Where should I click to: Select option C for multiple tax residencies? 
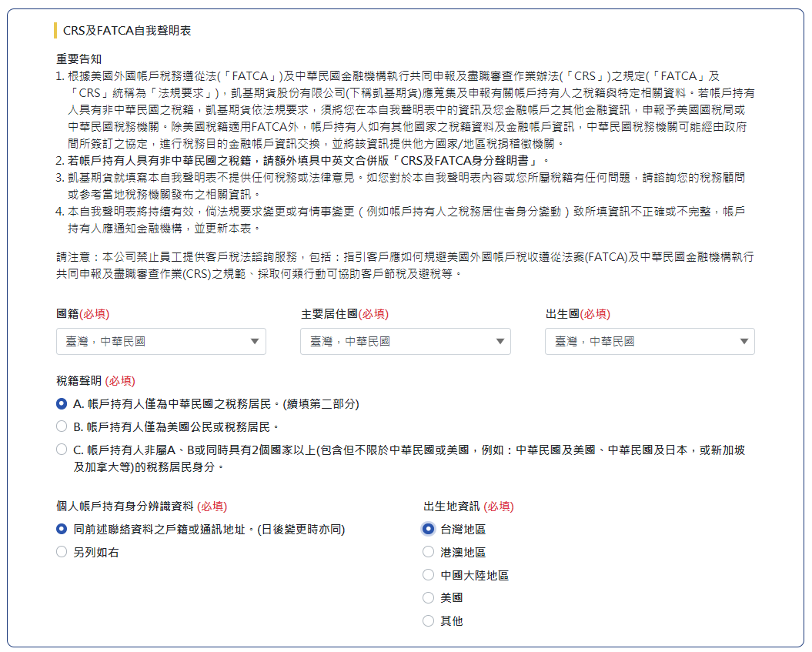(x=62, y=450)
